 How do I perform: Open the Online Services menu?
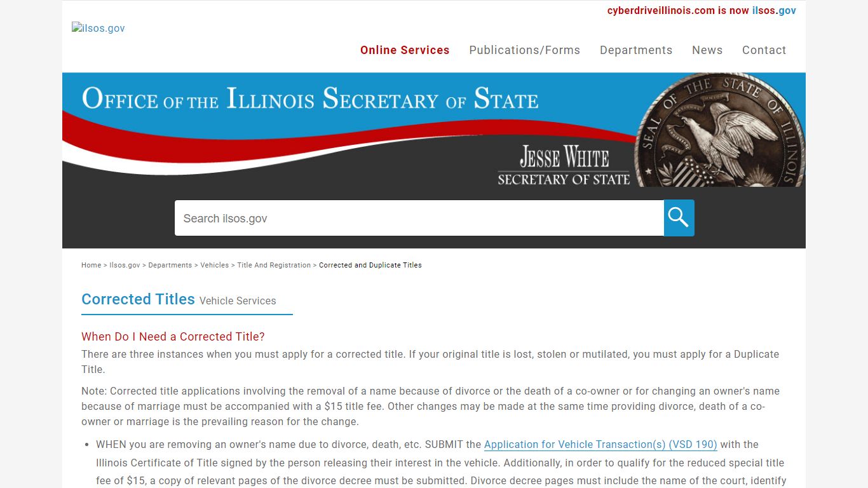pyautogui.click(x=405, y=50)
